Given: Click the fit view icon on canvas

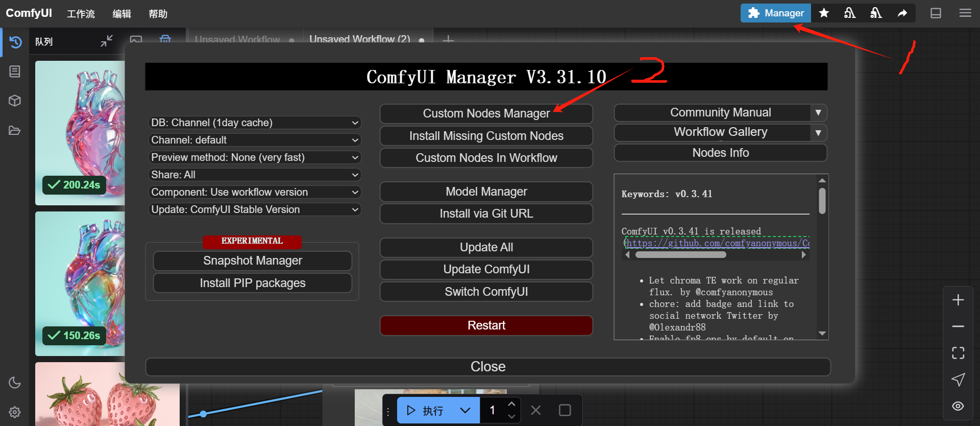Looking at the screenshot, I should pos(958,352).
